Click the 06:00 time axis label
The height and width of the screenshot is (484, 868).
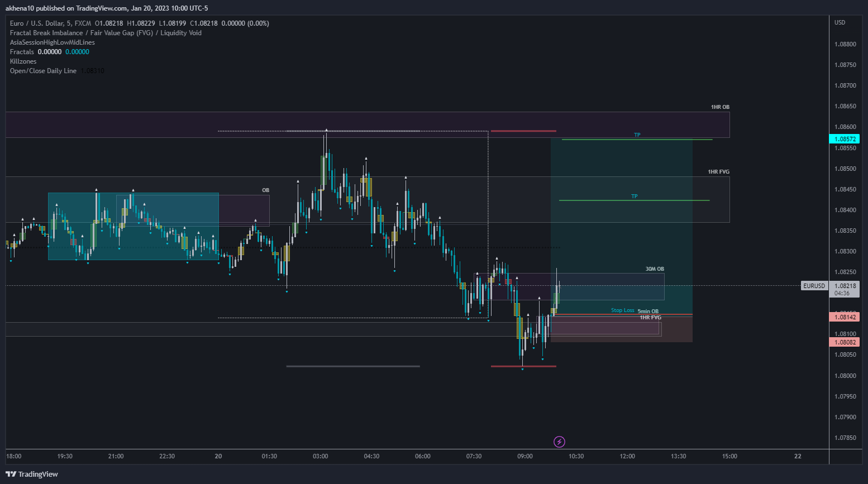[x=423, y=456]
